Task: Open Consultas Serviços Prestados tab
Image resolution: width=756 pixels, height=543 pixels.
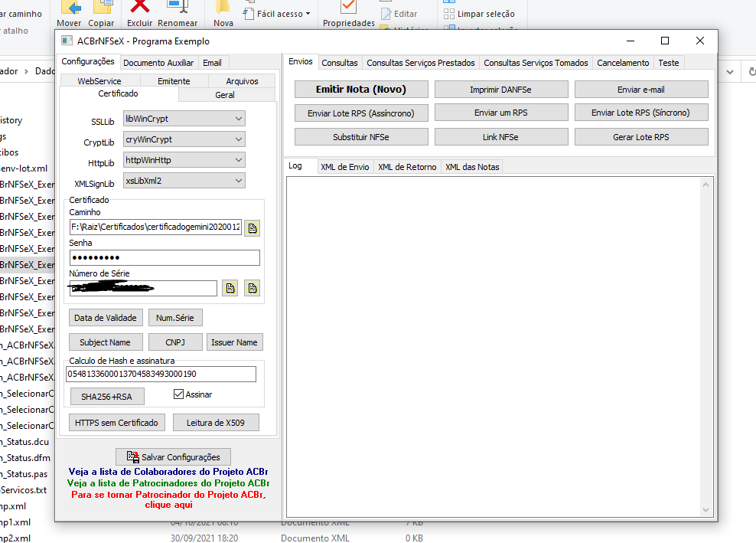Action: point(420,63)
